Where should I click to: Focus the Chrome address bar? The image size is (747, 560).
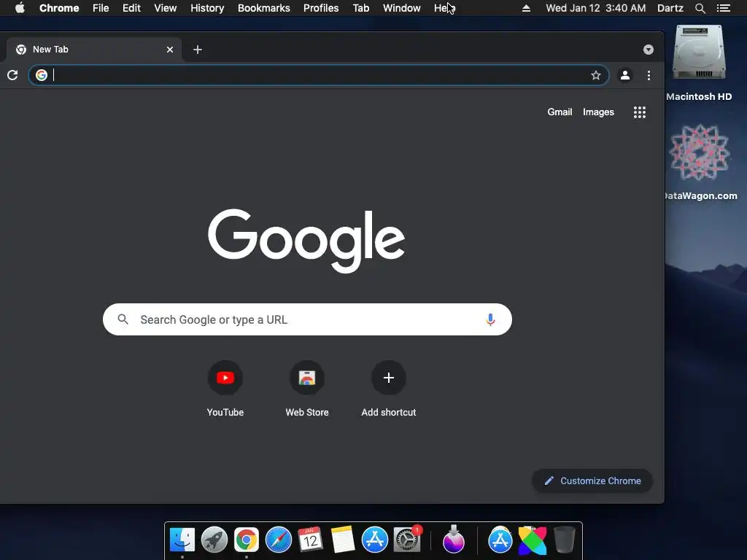tap(318, 75)
